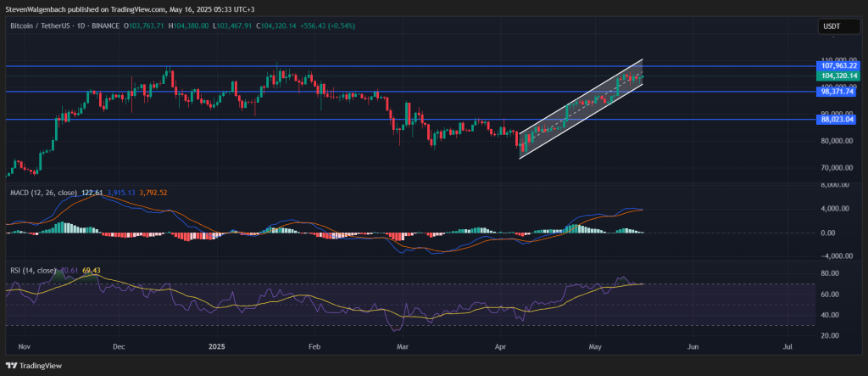The height and width of the screenshot is (376, 868).
Task: Click the Dec label on time axis
Action: (118, 346)
